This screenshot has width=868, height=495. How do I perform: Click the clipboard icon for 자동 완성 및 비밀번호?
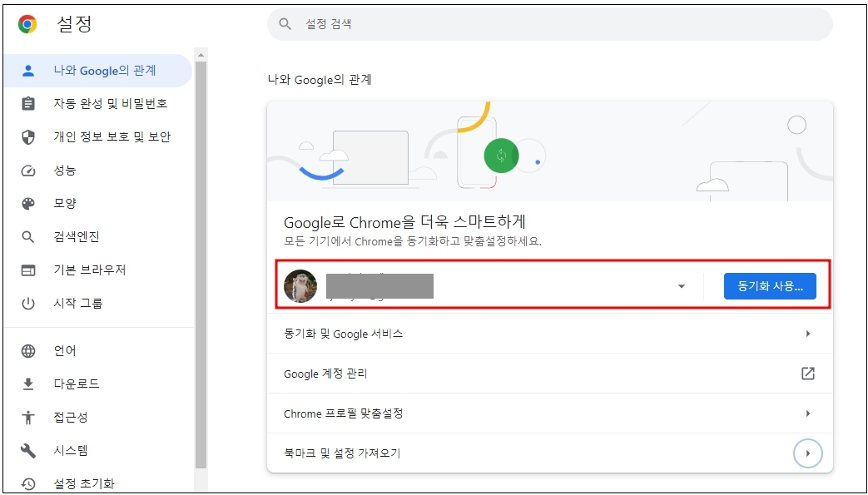click(27, 103)
